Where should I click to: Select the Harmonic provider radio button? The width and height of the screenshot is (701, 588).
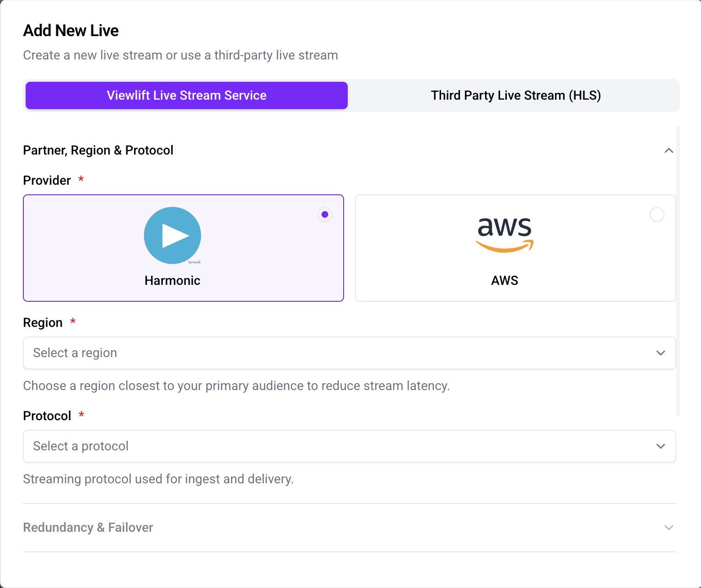(x=325, y=214)
